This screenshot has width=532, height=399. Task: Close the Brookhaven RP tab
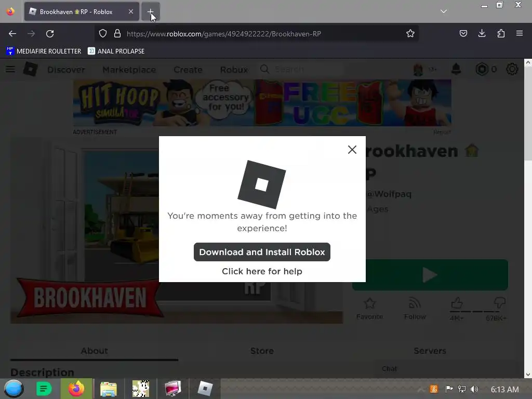click(131, 11)
